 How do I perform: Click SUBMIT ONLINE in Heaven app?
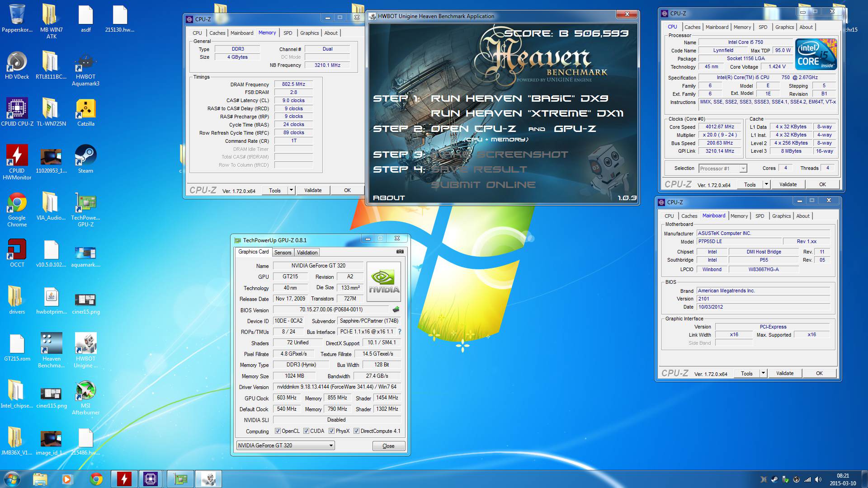click(483, 185)
